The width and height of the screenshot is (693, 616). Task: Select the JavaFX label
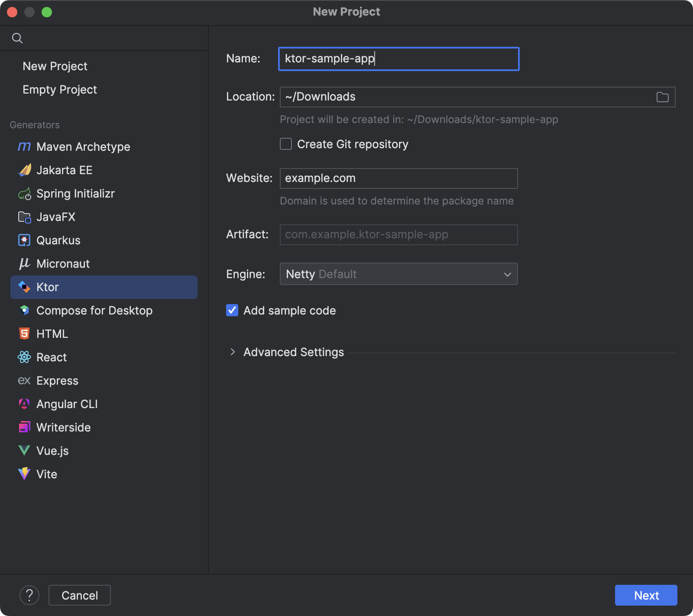click(x=56, y=217)
